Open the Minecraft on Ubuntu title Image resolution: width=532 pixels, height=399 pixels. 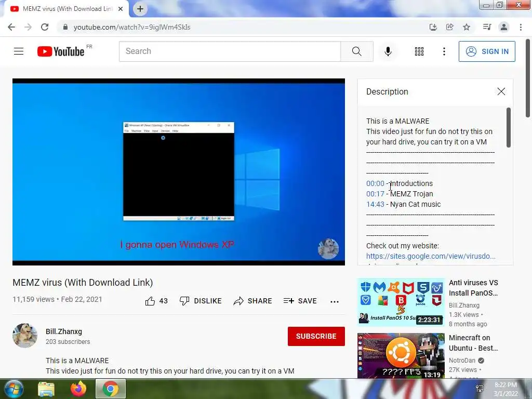pyautogui.click(x=473, y=343)
